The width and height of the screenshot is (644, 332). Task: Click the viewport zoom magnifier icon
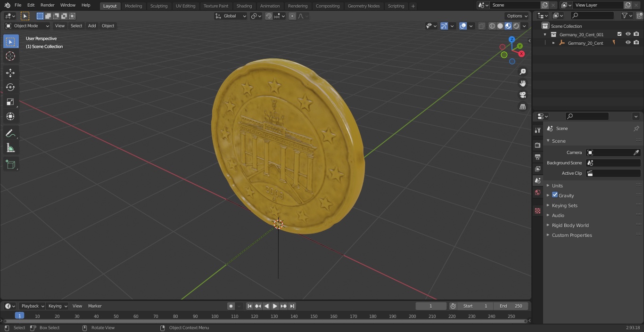coord(522,72)
